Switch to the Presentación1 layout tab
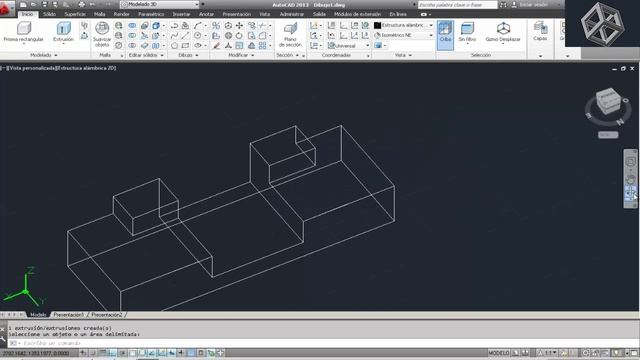The image size is (640, 360). (69, 315)
